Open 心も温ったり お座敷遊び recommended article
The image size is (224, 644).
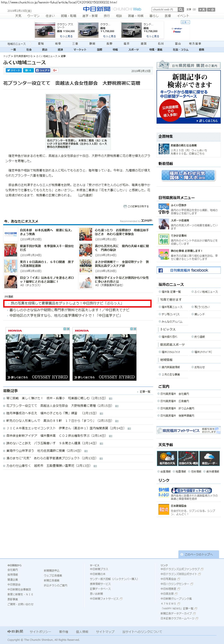[x=122, y=232]
